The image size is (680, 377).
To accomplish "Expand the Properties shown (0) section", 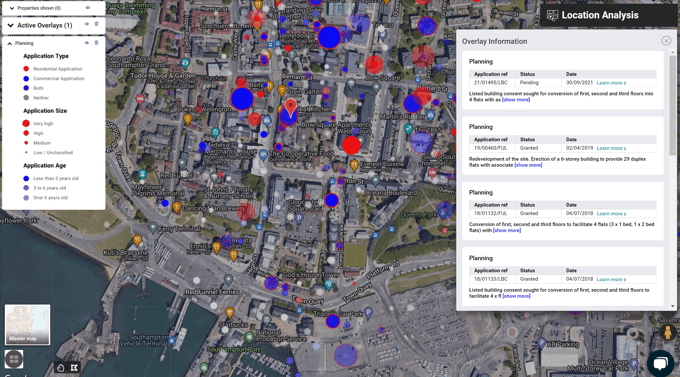I will coord(11,8).
